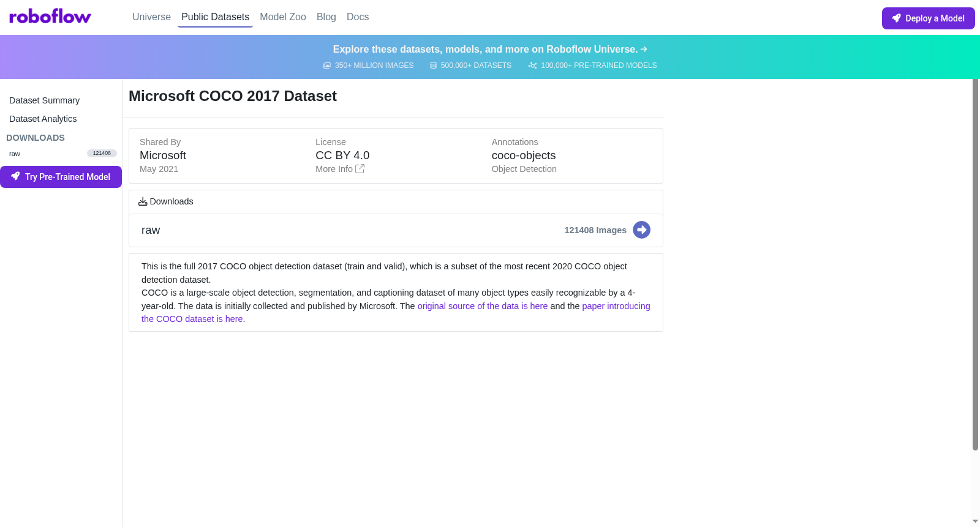The height and width of the screenshot is (527, 980).
Task: Click the external link icon beside More Info
Action: (x=360, y=169)
